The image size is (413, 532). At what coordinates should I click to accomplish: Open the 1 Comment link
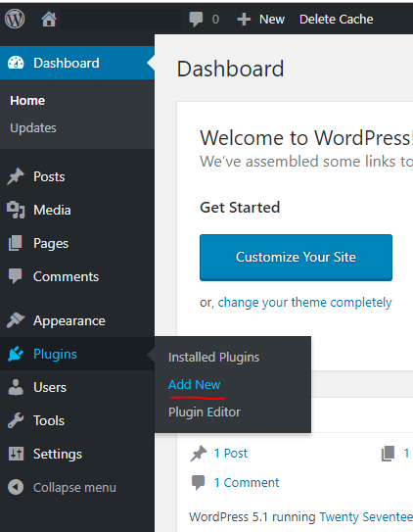(247, 482)
